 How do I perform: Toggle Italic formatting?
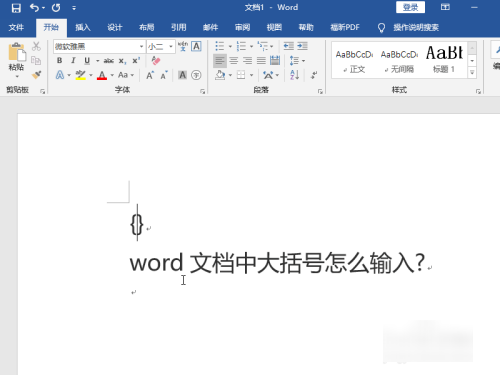tap(73, 61)
